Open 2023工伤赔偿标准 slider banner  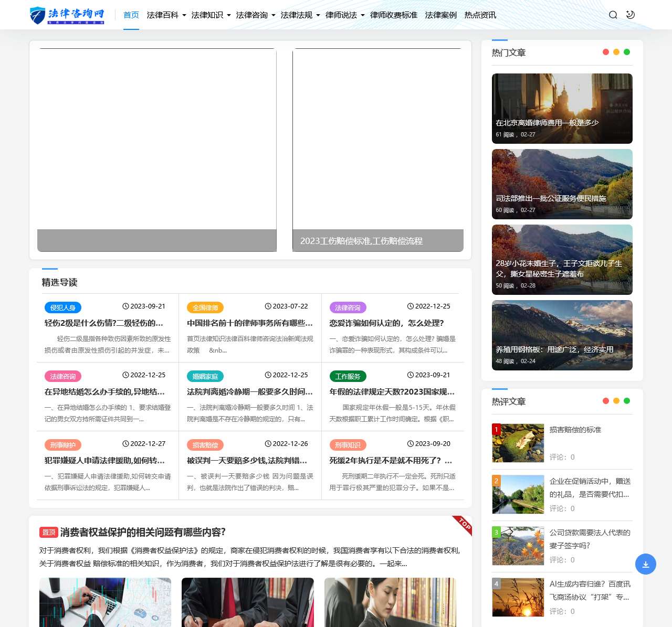pos(378,150)
